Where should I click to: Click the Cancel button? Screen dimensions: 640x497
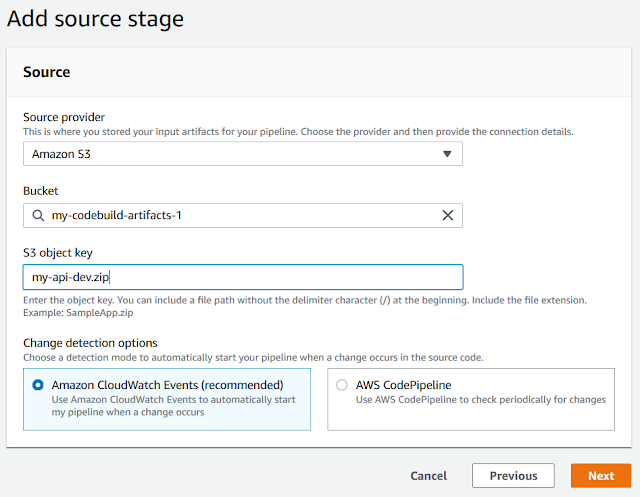429,476
